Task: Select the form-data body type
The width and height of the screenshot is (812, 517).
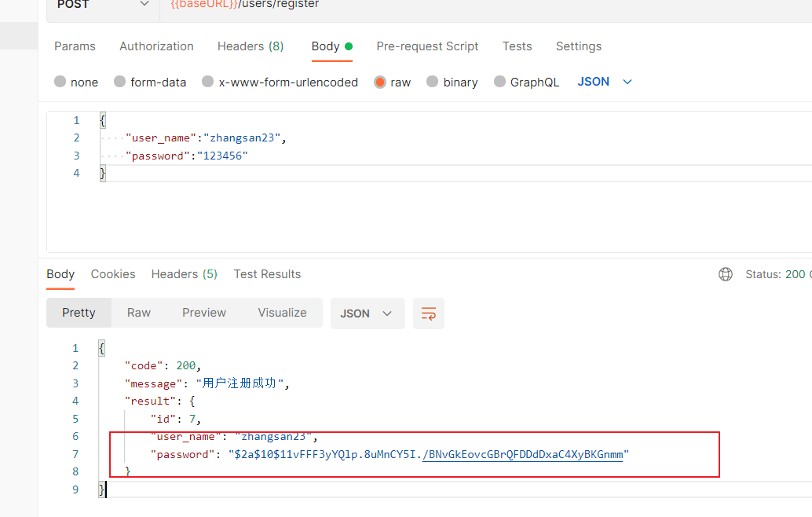Action: tap(150, 82)
